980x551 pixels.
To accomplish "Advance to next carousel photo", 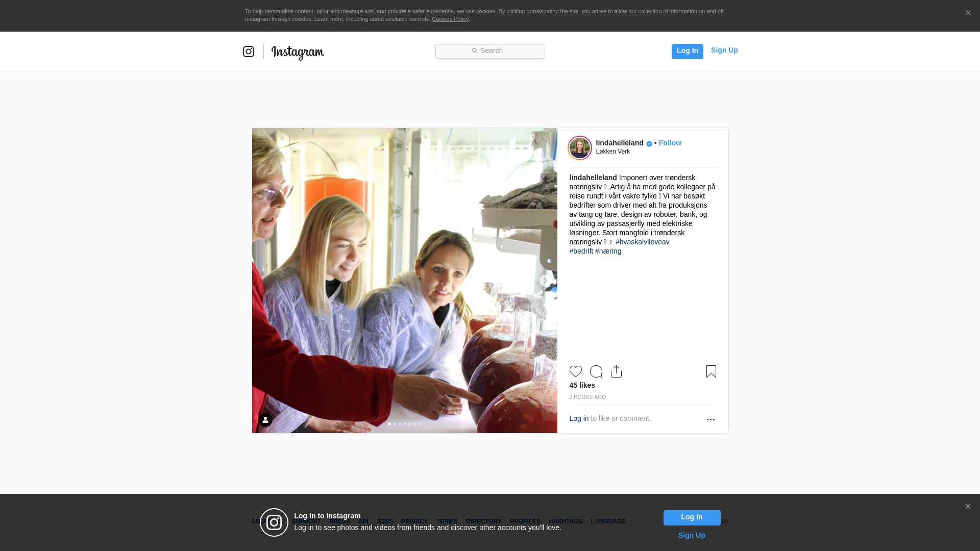I will (x=545, y=281).
